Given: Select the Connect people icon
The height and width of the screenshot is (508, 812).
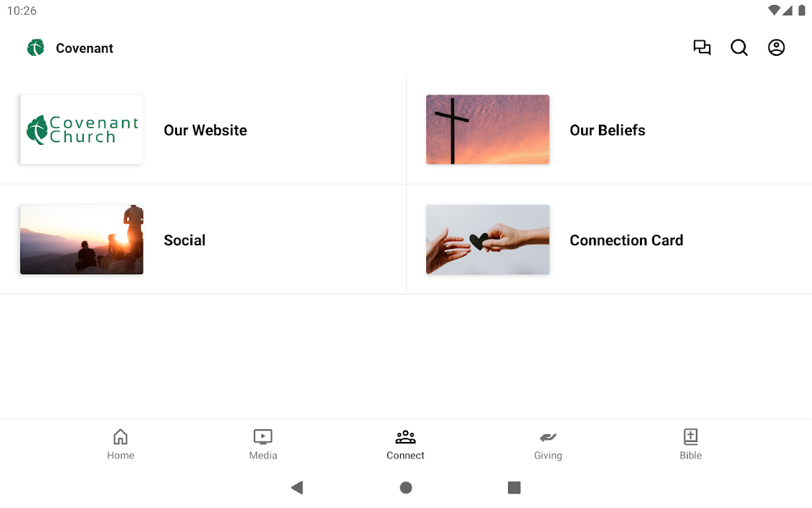Looking at the screenshot, I should (405, 437).
